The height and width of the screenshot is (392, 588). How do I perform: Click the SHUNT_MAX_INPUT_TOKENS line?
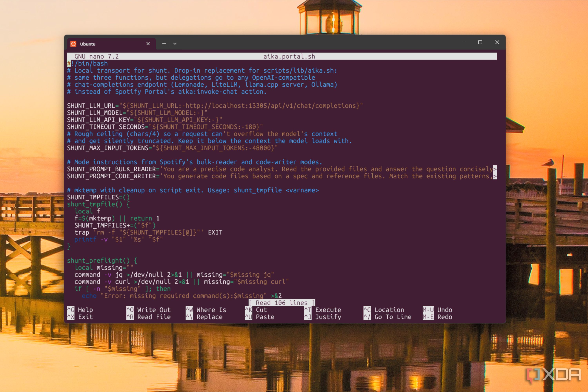click(172, 148)
